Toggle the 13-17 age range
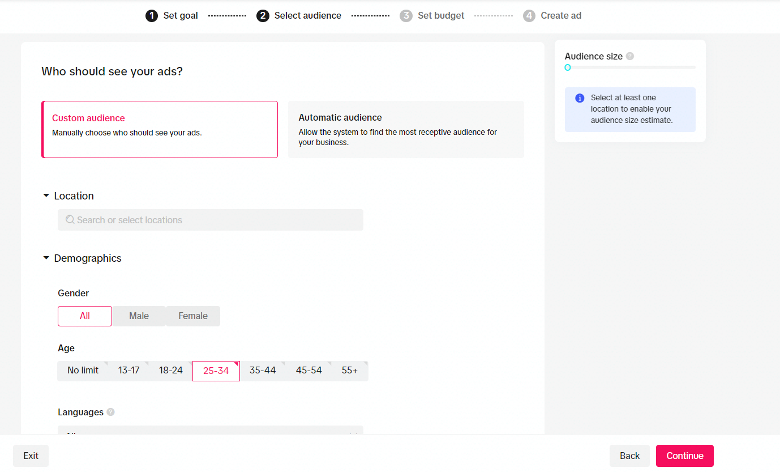This screenshot has height=475, width=780. [128, 371]
